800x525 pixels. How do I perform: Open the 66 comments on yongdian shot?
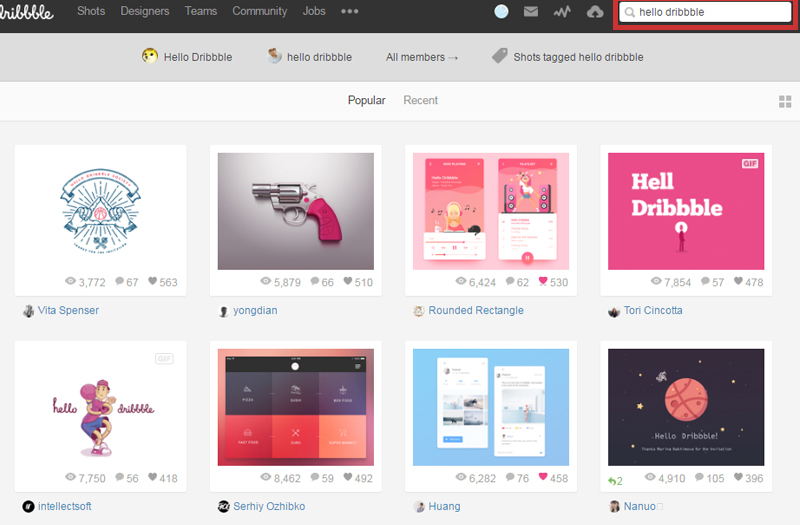322,282
